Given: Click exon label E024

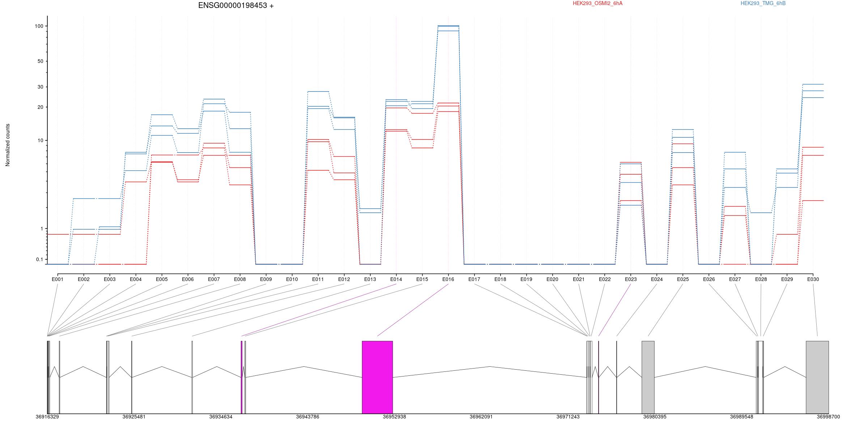Looking at the screenshot, I should click(x=656, y=279).
